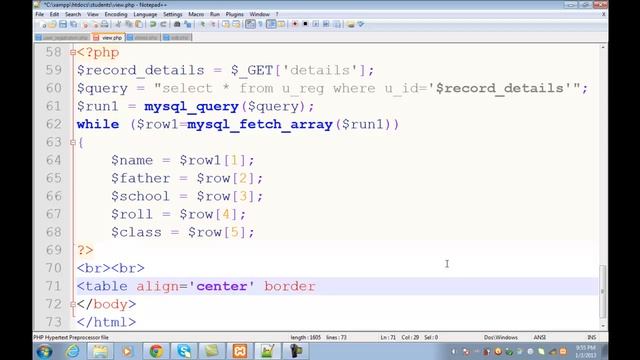Open Skype from the taskbar
640x360 pixels.
[184, 351]
